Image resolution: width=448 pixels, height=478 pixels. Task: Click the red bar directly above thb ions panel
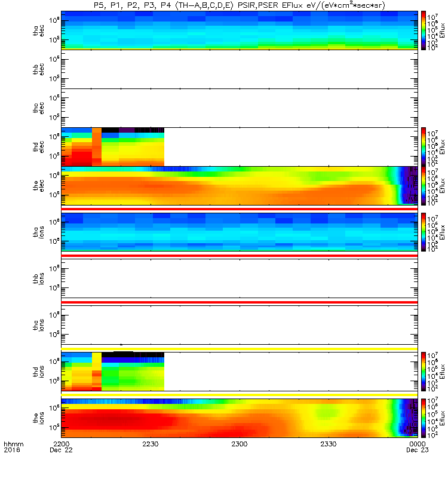pyautogui.click(x=240, y=256)
